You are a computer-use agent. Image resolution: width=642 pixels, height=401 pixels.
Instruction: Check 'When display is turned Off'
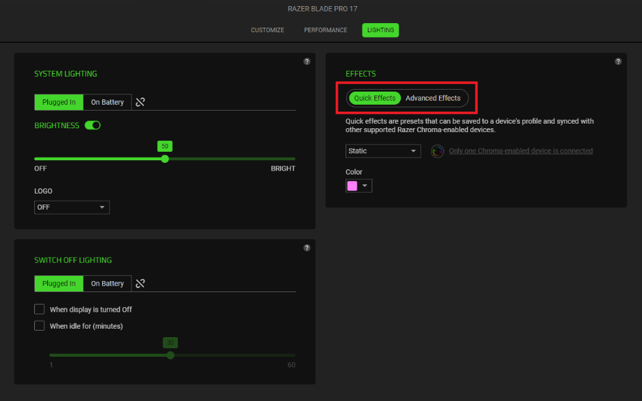click(40, 309)
